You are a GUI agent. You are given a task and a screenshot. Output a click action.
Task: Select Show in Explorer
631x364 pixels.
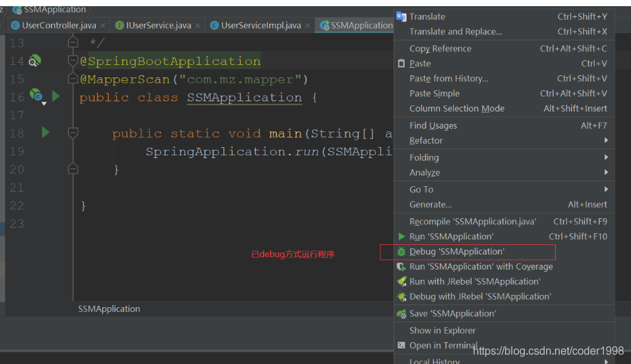[x=504, y=330]
